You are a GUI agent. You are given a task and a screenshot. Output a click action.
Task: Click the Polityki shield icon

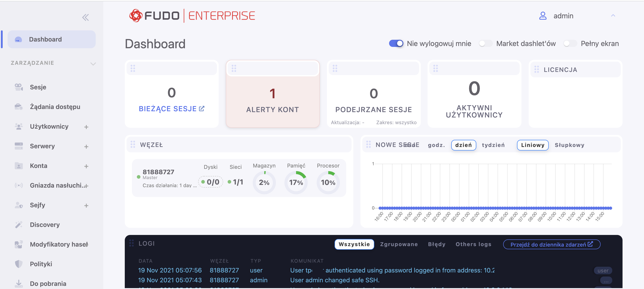click(19, 264)
